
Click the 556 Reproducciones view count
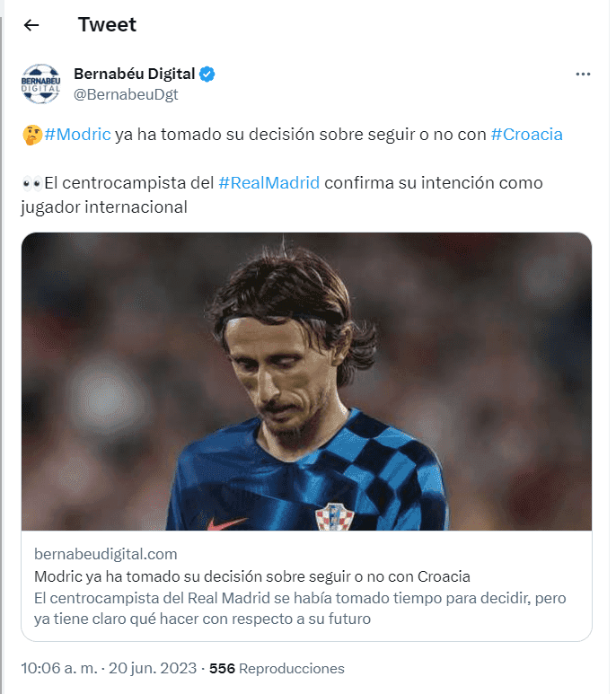277,668
